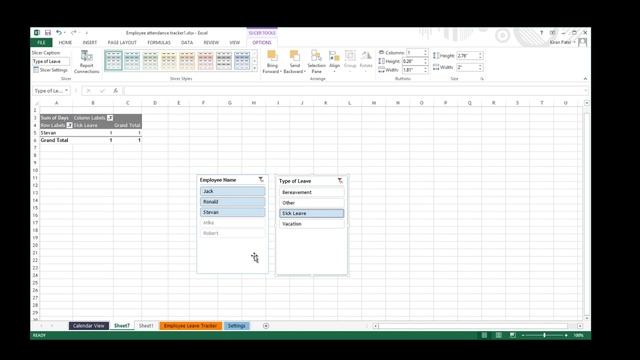Toggle Bereavement in Type of Leave slicer
This screenshot has width=640, height=360.
311,192
